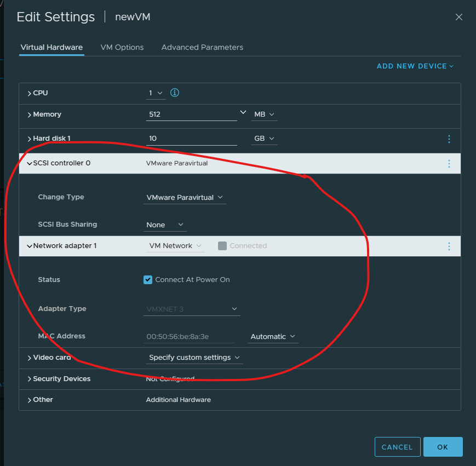Image resolution: width=476 pixels, height=466 pixels.
Task: Expand the Memory section
Action: click(30, 114)
